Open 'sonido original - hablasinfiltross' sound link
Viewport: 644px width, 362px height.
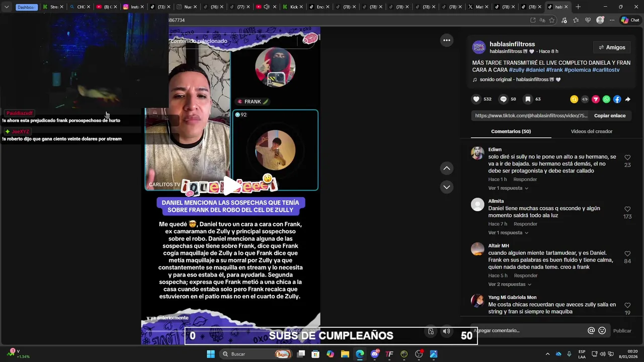click(516, 79)
